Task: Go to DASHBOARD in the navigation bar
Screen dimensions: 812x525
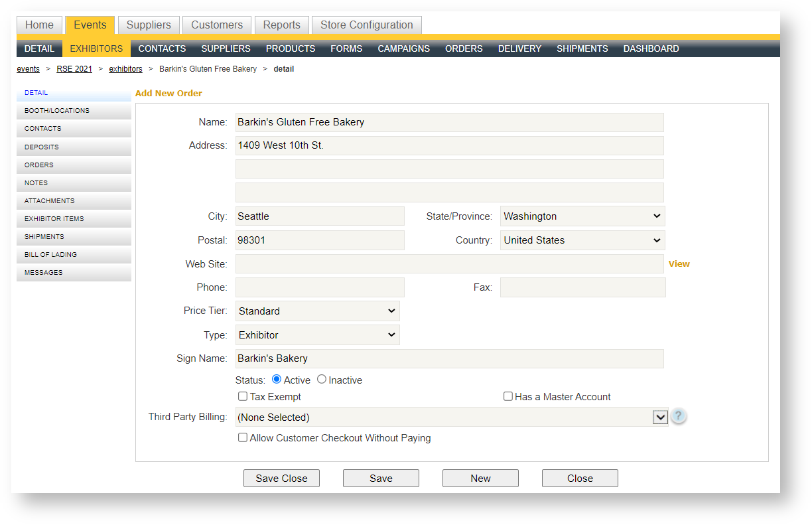Action: pyautogui.click(x=651, y=48)
